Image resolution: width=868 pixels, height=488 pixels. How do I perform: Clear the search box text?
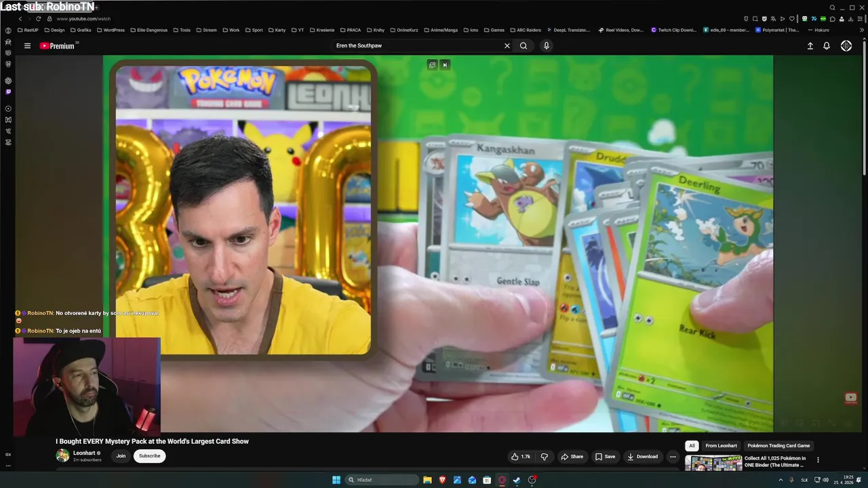point(507,46)
